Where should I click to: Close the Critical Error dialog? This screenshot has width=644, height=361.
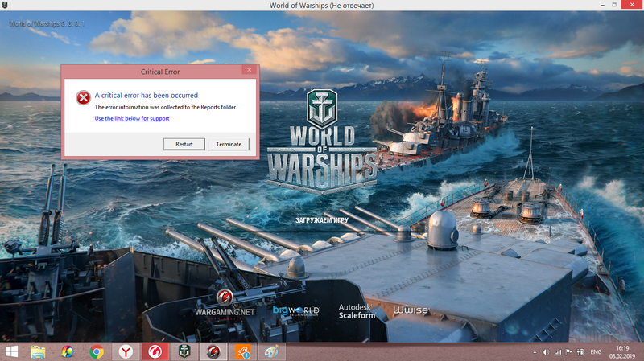click(249, 70)
